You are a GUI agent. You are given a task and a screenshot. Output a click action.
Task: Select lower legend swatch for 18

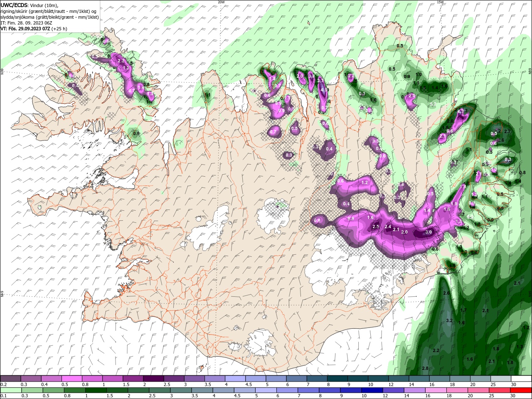point(457,390)
